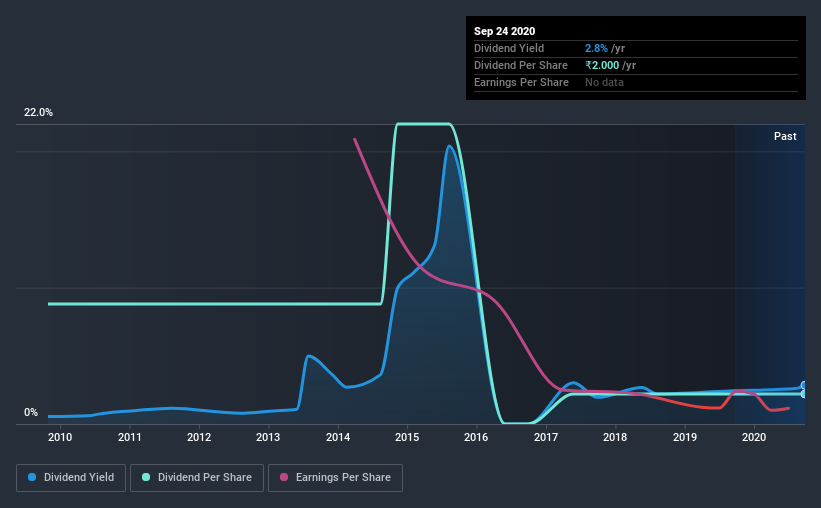Click the 22.0% y-axis label
This screenshot has width=821, height=508.
(x=38, y=113)
